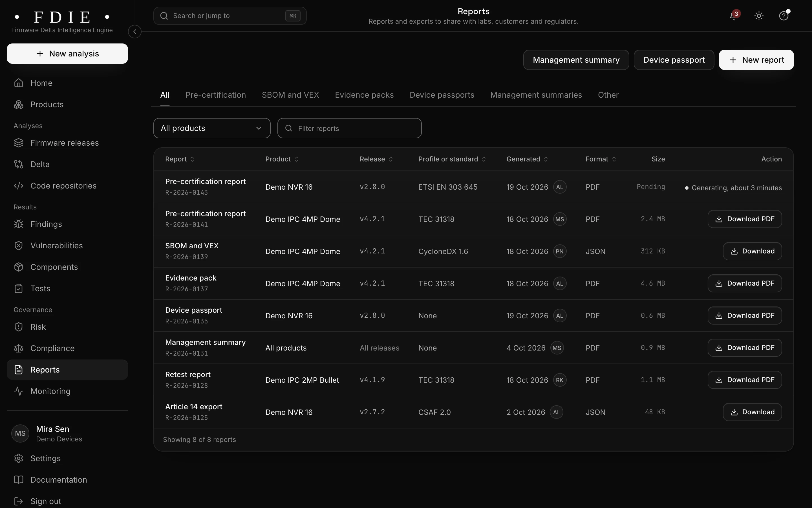Click the Products cubes icon

click(19, 104)
